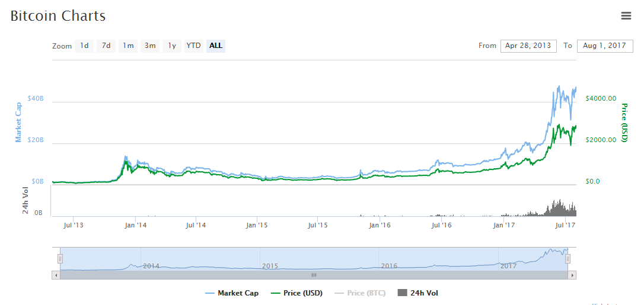Viewport: 644px width, 305px height.
Task: Click the Market Cap axis title
Action: tap(18, 122)
